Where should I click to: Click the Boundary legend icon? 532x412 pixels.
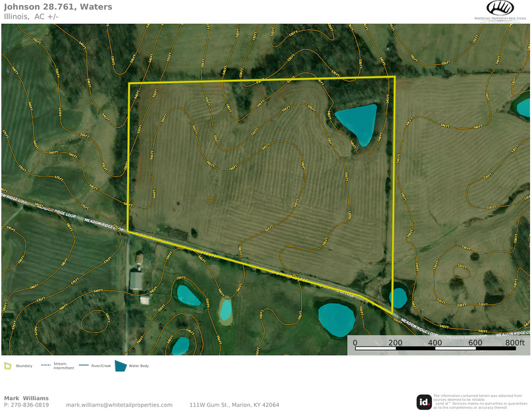pyautogui.click(x=7, y=366)
